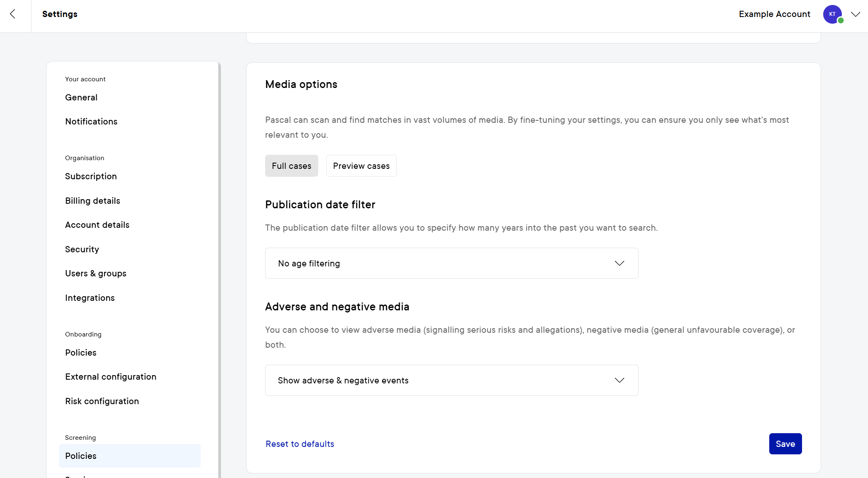Go to Security settings
Screen dimensions: 868x478
coord(82,249)
